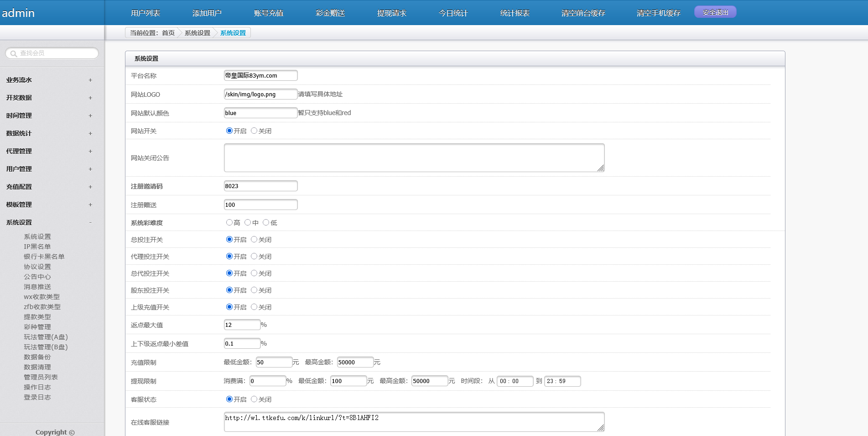Click the 注册赠送 input field
The height and width of the screenshot is (436, 868).
(260, 205)
